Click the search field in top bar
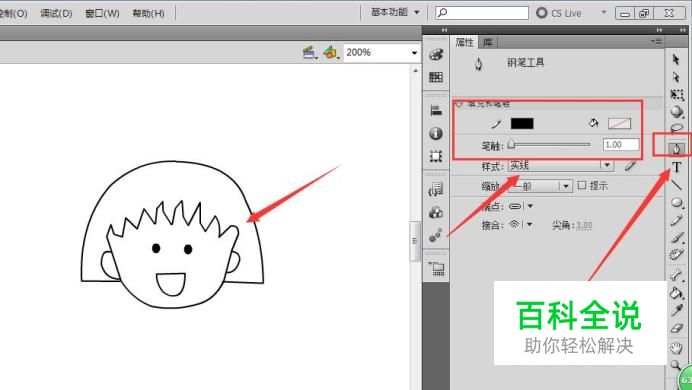Viewport: 692px width, 390px height. point(482,13)
